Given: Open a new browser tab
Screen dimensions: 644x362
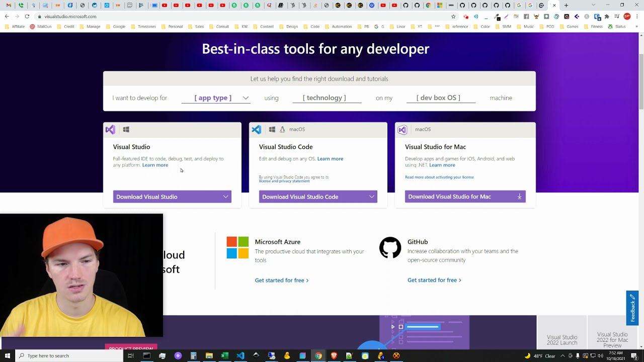Looking at the screenshot, I should pyautogui.click(x=566, y=6).
